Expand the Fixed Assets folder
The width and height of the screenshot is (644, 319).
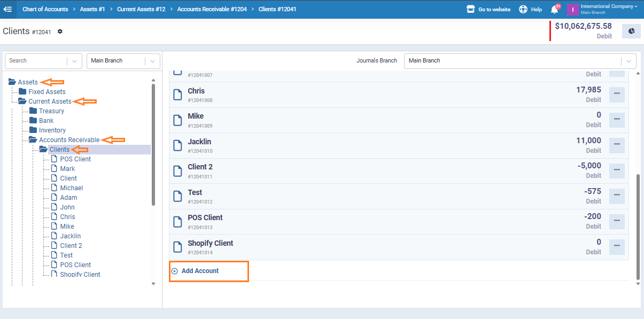[22, 92]
